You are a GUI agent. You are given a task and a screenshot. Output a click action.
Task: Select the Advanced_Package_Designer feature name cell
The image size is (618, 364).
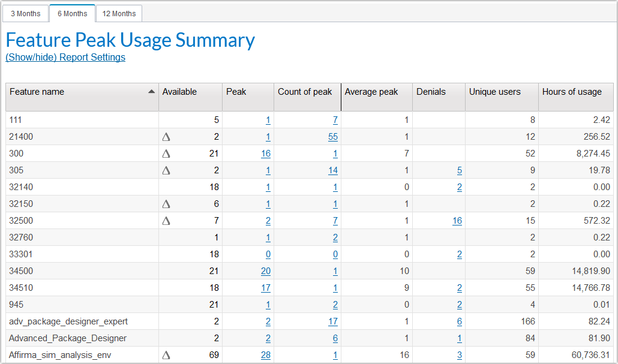click(68, 338)
